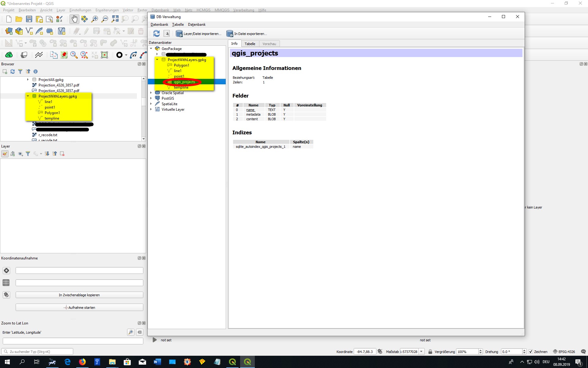Click the In Zwischenablage kopieren button
The height and width of the screenshot is (368, 588).
point(79,295)
